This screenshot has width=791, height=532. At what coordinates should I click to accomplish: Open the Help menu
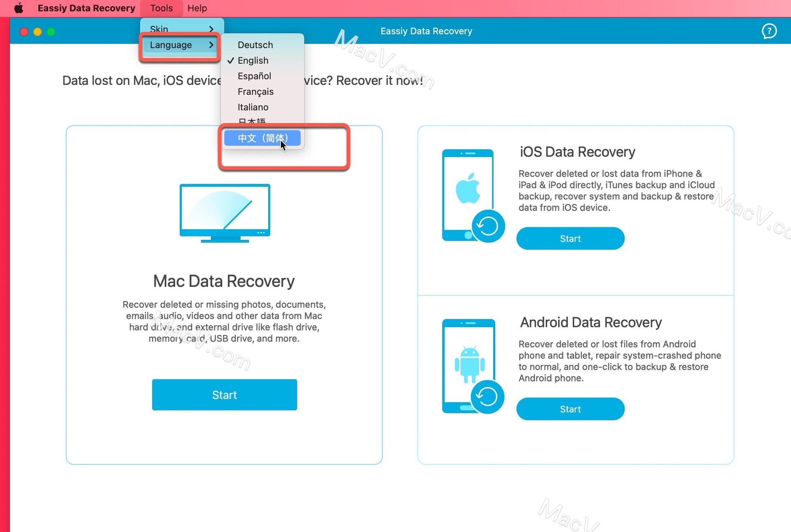(x=197, y=8)
